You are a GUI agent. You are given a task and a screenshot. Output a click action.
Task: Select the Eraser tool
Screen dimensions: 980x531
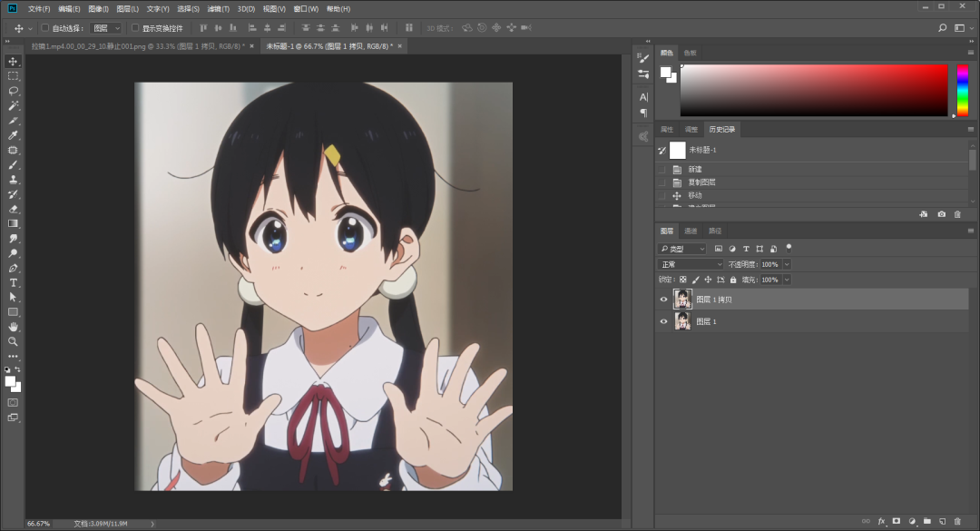(x=13, y=209)
